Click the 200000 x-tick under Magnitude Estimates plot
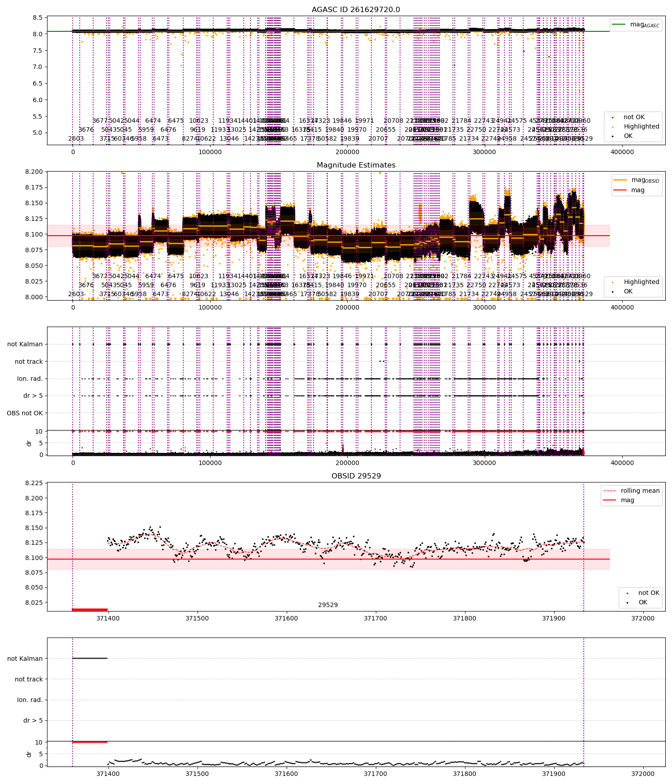Screen dimensions: 672x784 tap(347, 307)
